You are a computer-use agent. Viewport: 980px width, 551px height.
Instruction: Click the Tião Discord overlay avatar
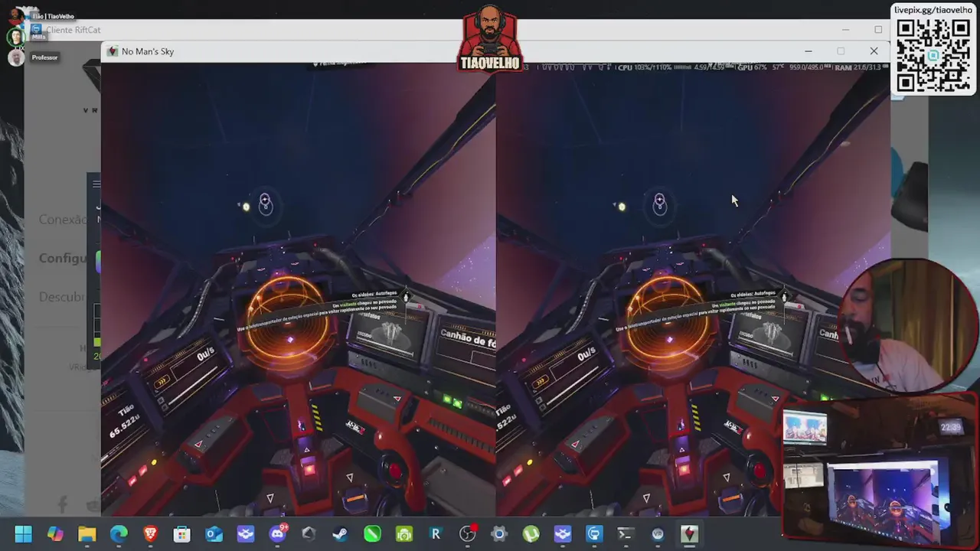point(15,16)
